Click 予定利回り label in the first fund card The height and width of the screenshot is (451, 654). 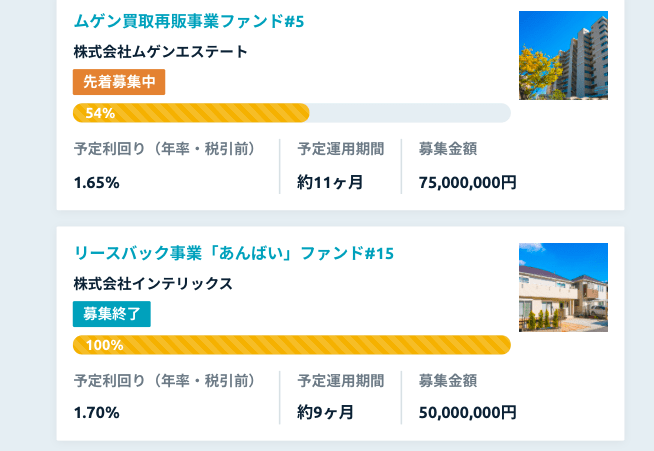pyautogui.click(x=166, y=149)
